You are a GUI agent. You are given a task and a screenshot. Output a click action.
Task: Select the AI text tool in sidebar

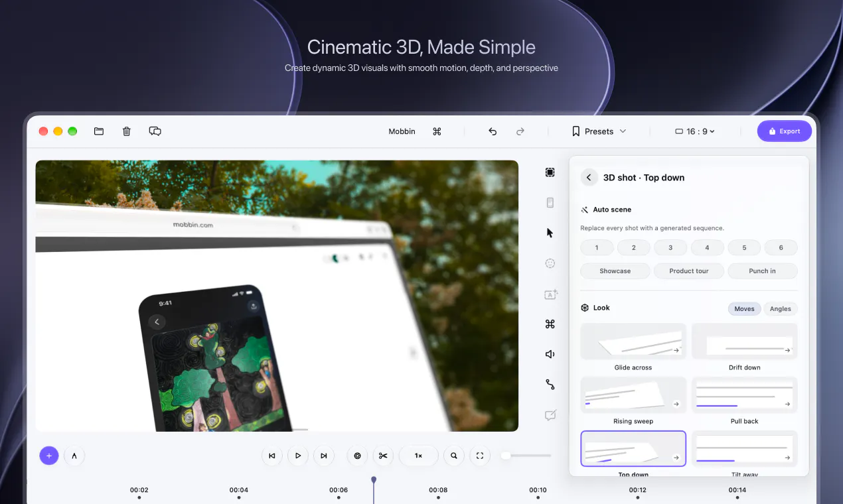[x=551, y=294]
